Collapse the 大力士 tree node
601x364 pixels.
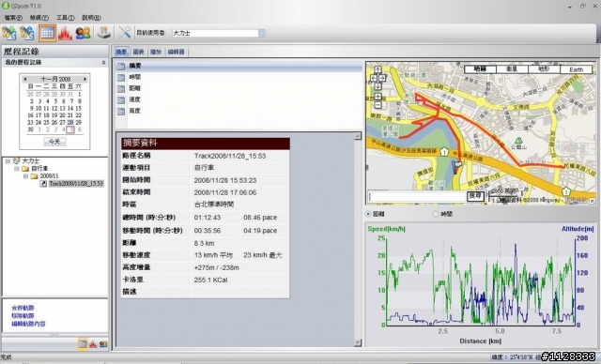tap(8, 161)
